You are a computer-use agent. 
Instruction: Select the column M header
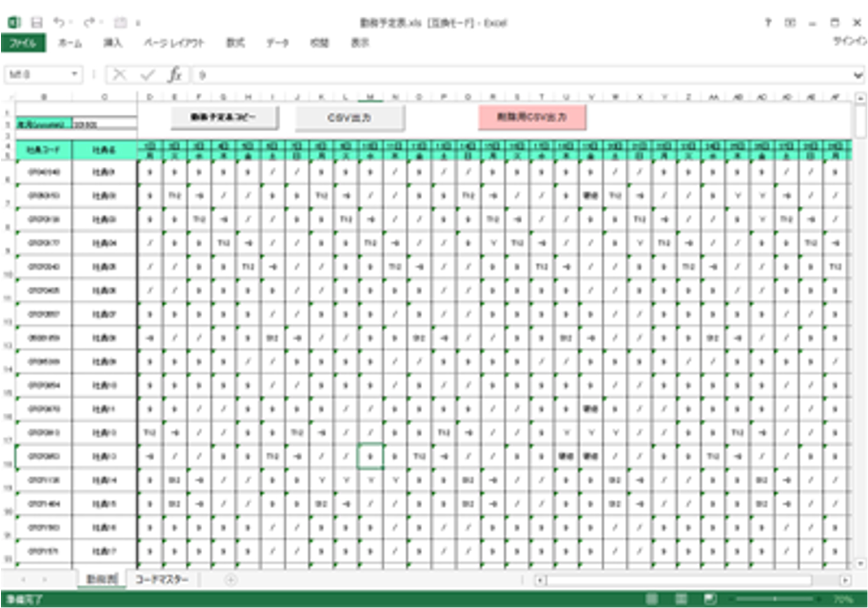pos(370,96)
